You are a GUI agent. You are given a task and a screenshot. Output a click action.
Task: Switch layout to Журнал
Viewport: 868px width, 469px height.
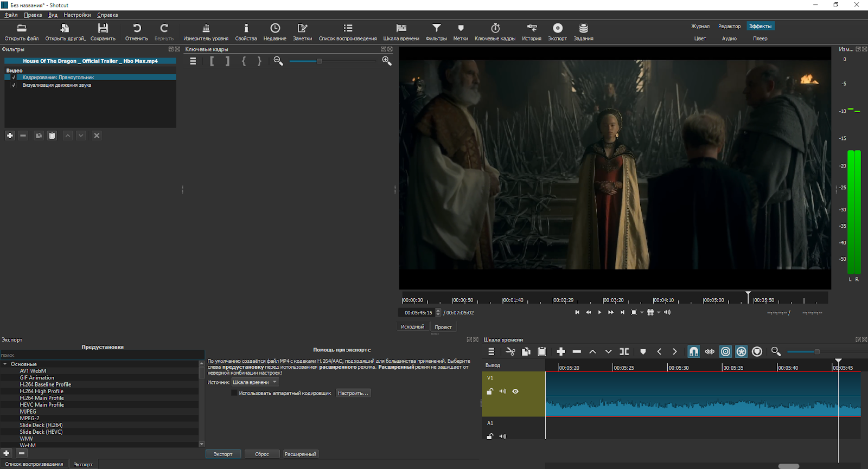pos(700,27)
